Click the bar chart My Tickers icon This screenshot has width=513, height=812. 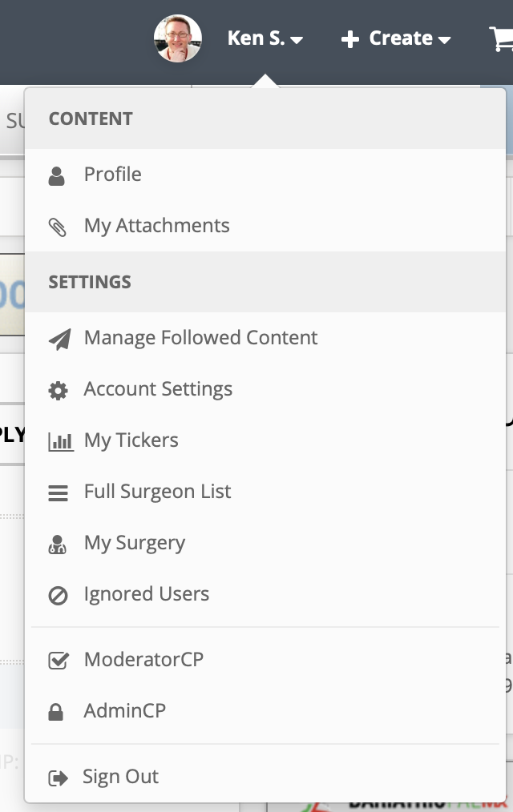click(61, 442)
